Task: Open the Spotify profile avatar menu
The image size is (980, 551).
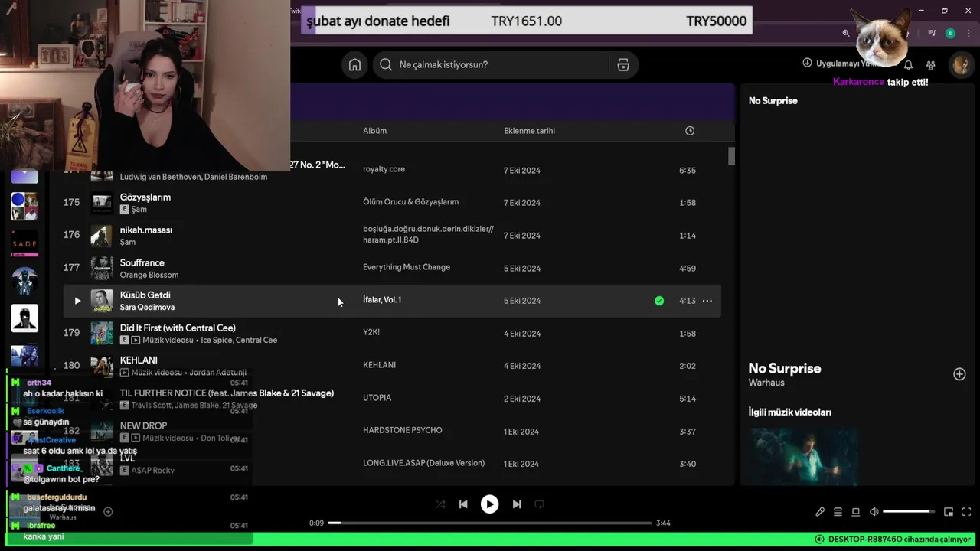Action: [960, 64]
